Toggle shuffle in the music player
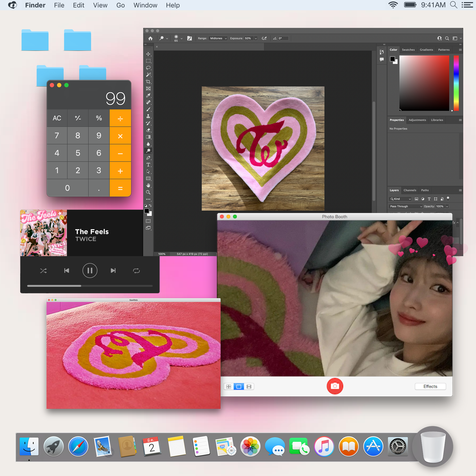This screenshot has width=476, height=476. tap(43, 271)
